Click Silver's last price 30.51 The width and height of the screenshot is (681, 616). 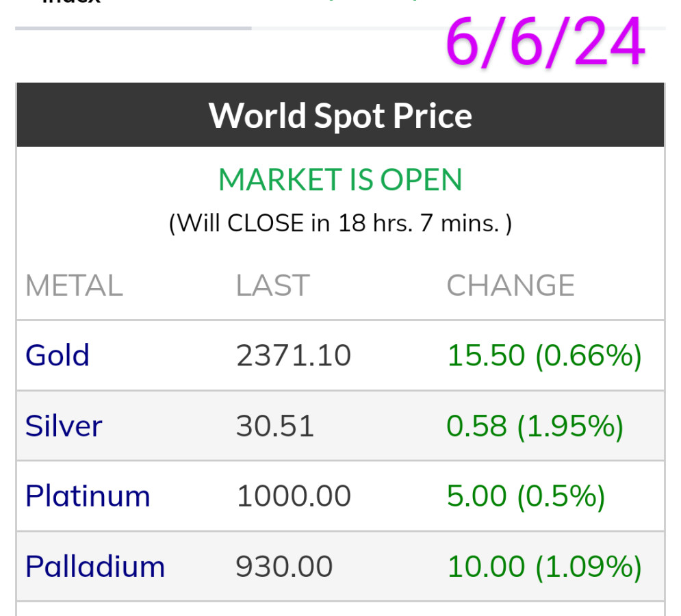275,426
